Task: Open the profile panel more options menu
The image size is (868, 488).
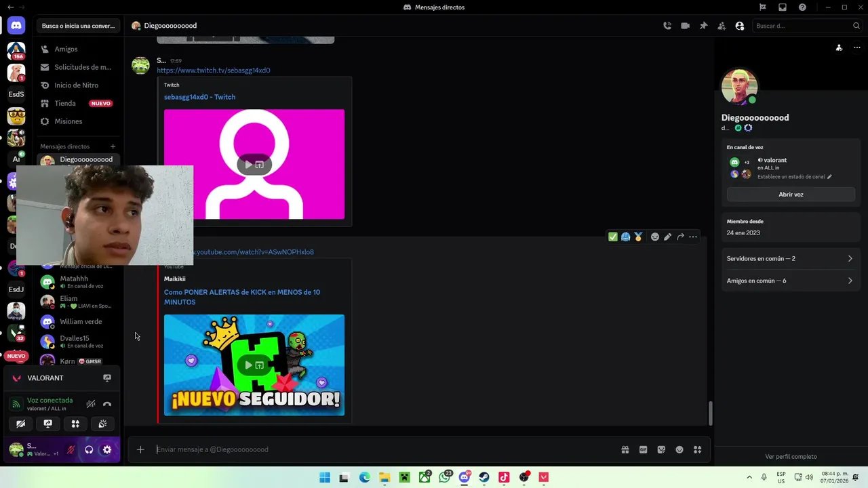Action: pyautogui.click(x=856, y=47)
